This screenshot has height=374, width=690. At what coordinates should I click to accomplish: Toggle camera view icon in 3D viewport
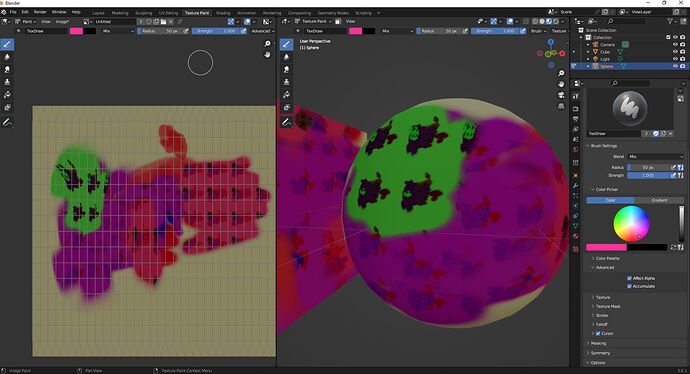pyautogui.click(x=561, y=95)
